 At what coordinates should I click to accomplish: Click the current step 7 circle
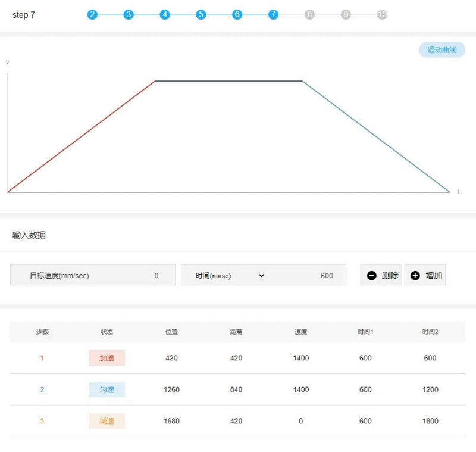[x=273, y=14]
